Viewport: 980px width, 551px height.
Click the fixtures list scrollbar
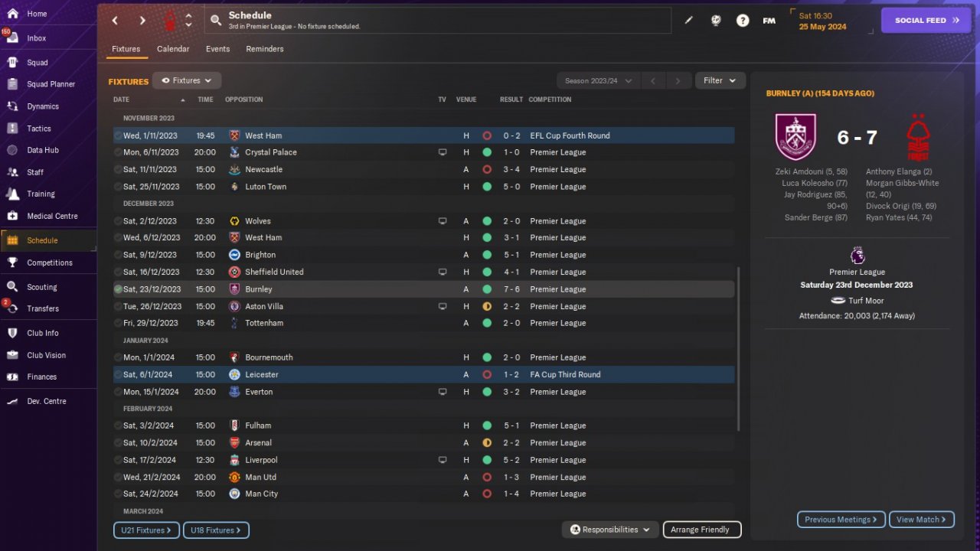(739, 349)
